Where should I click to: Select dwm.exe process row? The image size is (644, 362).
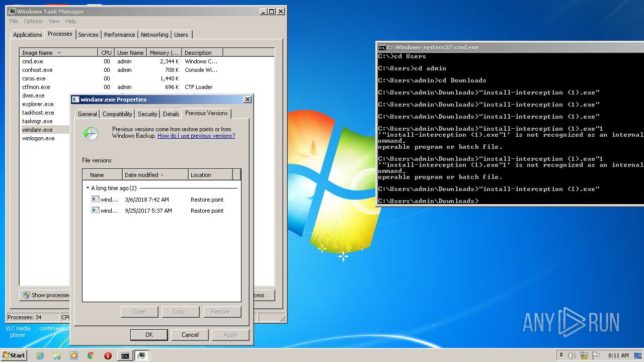tap(45, 96)
